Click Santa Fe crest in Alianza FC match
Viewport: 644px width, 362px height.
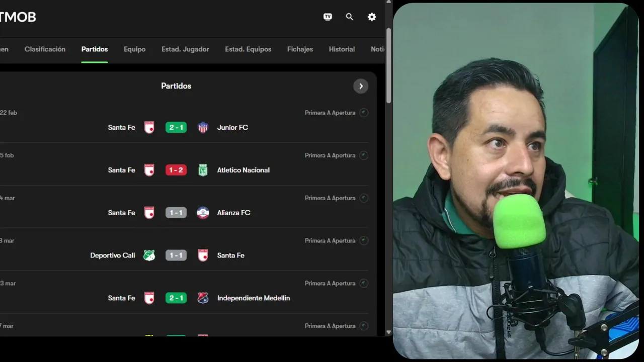149,213
